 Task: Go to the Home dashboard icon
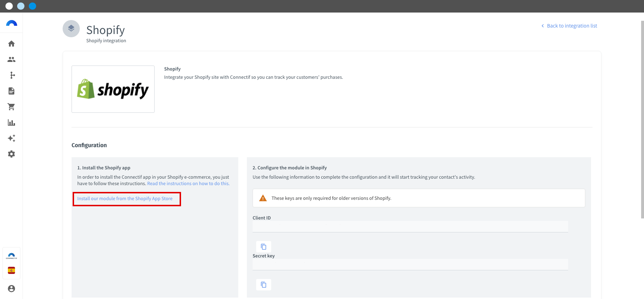[x=11, y=44]
